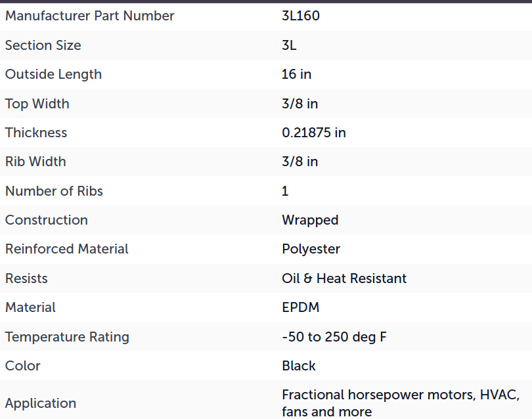
Task: Click the value '16 in'
Action: [x=296, y=74]
